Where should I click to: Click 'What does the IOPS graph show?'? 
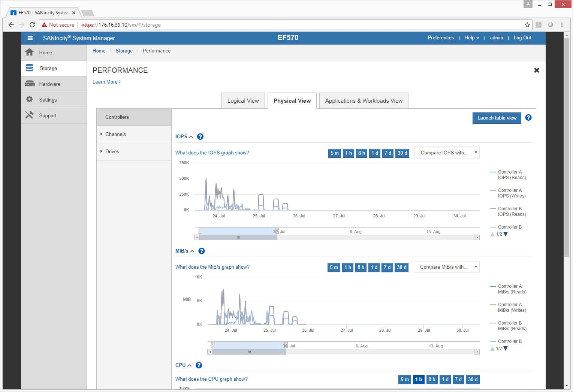click(x=212, y=153)
